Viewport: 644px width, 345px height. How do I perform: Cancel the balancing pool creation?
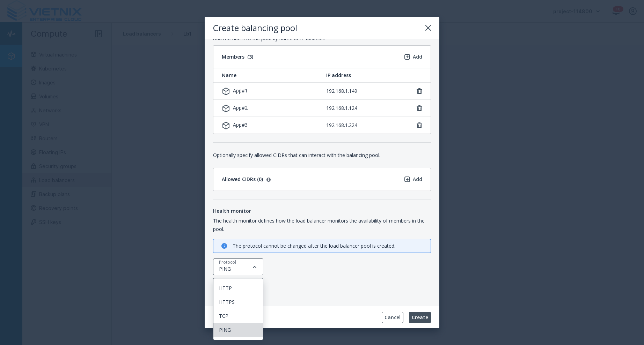[x=392, y=317]
